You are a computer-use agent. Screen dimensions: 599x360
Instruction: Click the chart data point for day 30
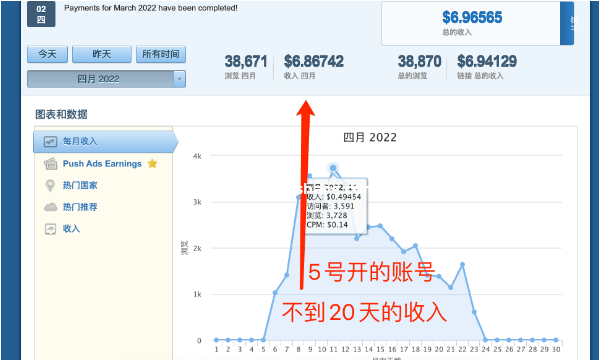click(x=556, y=340)
